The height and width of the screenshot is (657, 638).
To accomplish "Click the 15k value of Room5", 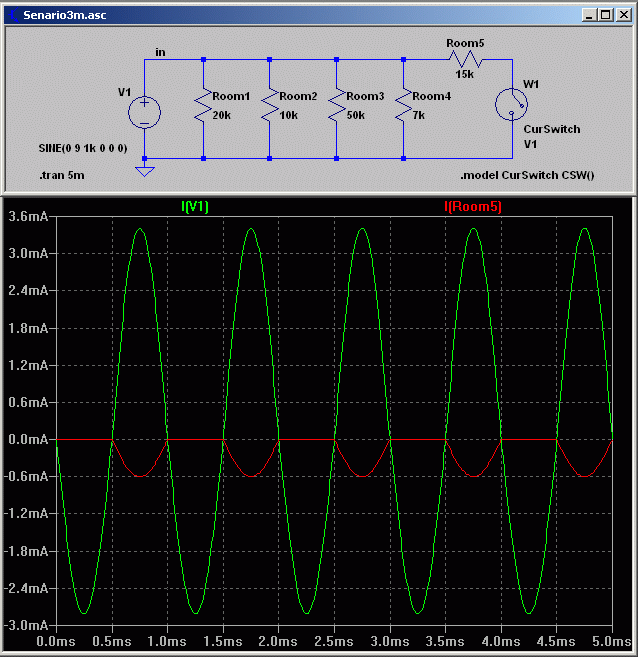I will (x=465, y=74).
